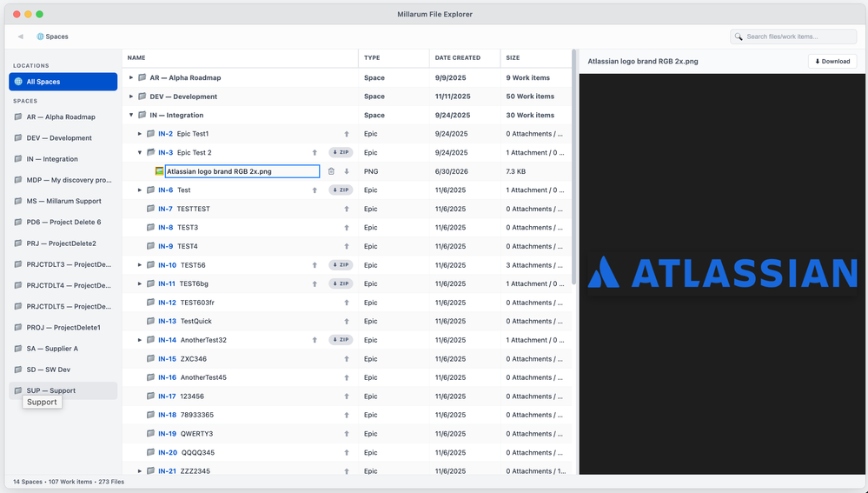Expand the AR — Alpha Roadmap row

tap(131, 77)
